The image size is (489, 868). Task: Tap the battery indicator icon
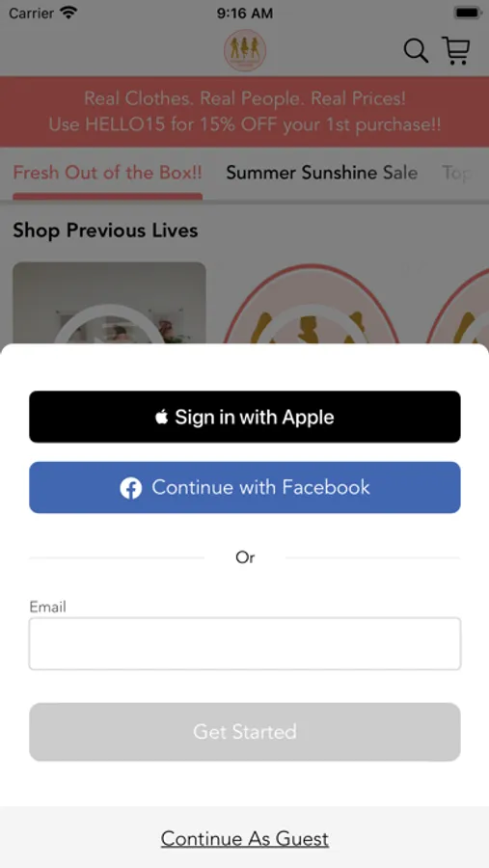click(x=468, y=13)
